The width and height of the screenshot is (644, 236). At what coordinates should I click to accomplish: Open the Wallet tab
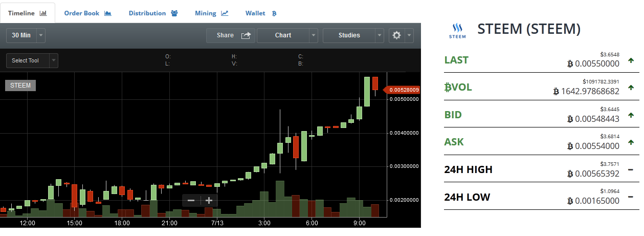(x=261, y=13)
